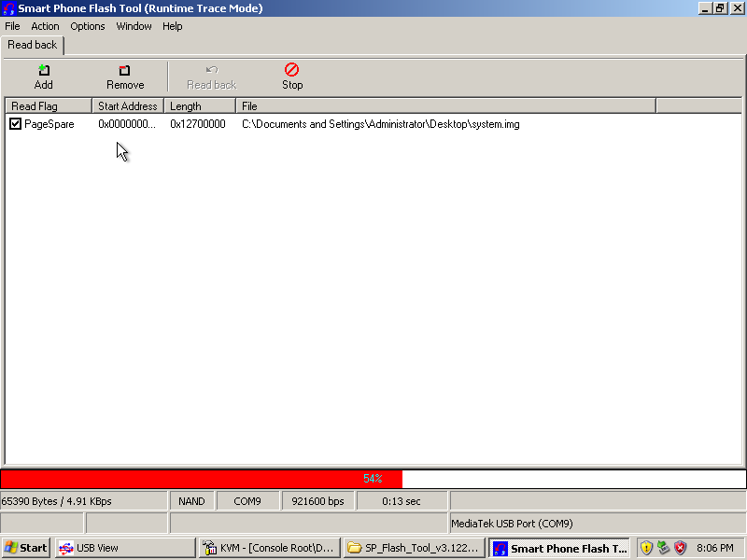Switch to KVM Console Root taskbar window
This screenshot has height=560, width=747.
(270, 548)
